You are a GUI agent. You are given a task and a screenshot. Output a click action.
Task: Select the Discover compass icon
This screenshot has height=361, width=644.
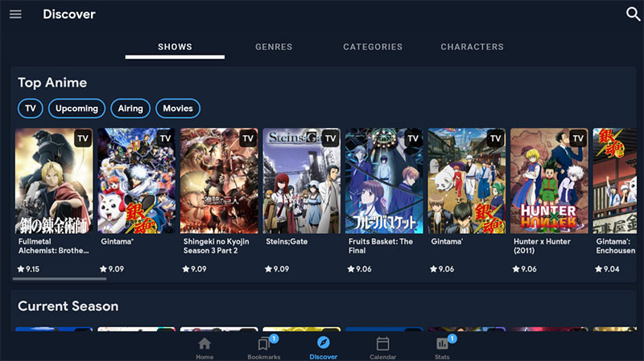324,343
